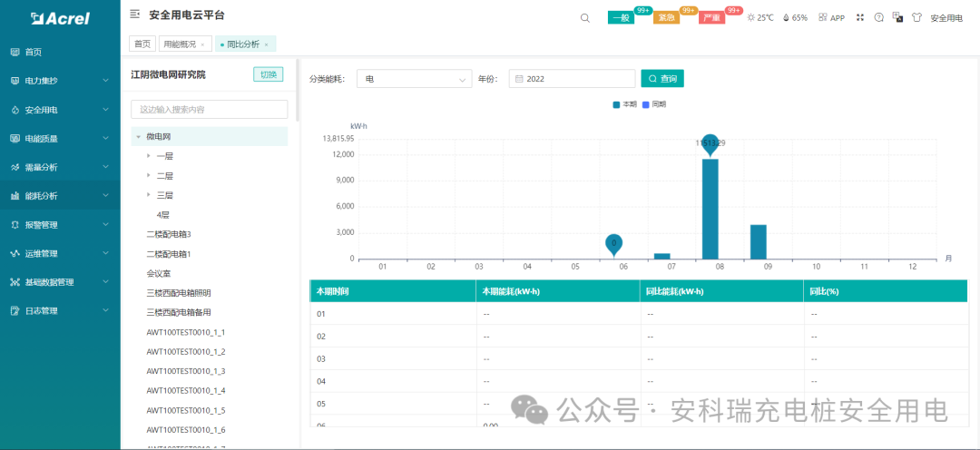This screenshot has height=450, width=980.
Task: Select AWT100TEST0010_1_4 in the tree
Action: click(x=186, y=391)
